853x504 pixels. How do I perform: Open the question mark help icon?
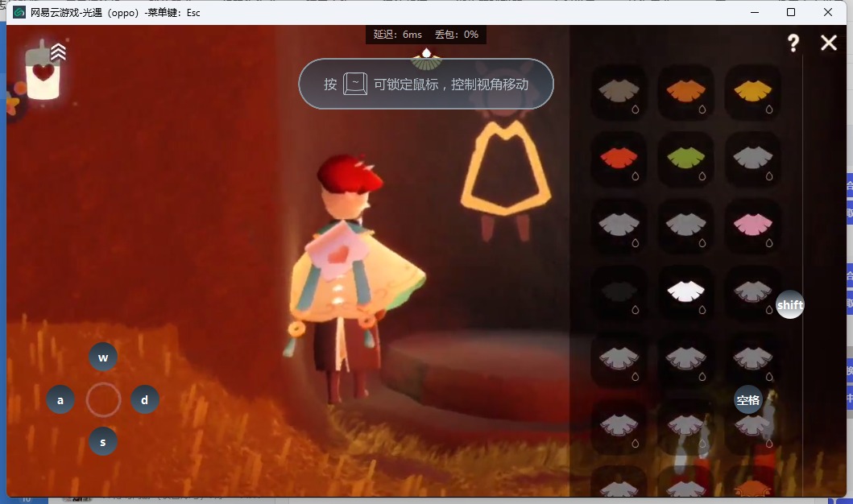[x=793, y=43]
